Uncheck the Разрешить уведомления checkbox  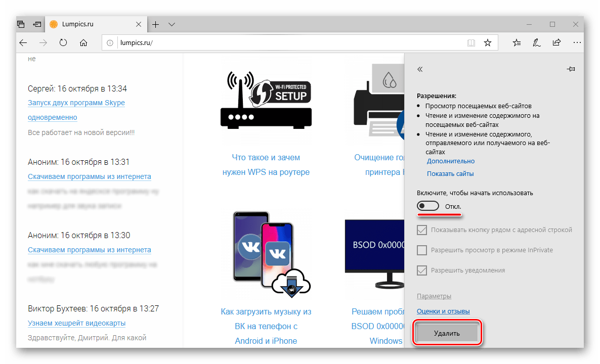click(422, 270)
